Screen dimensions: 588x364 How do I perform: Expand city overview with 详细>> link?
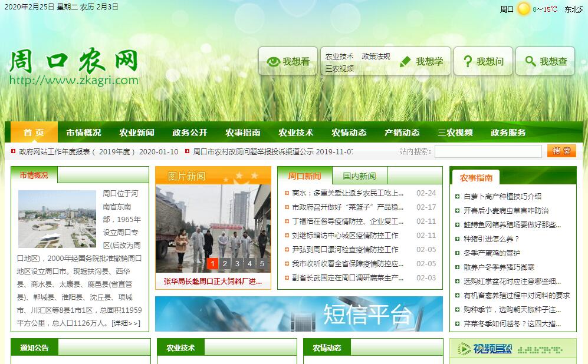click(x=126, y=323)
